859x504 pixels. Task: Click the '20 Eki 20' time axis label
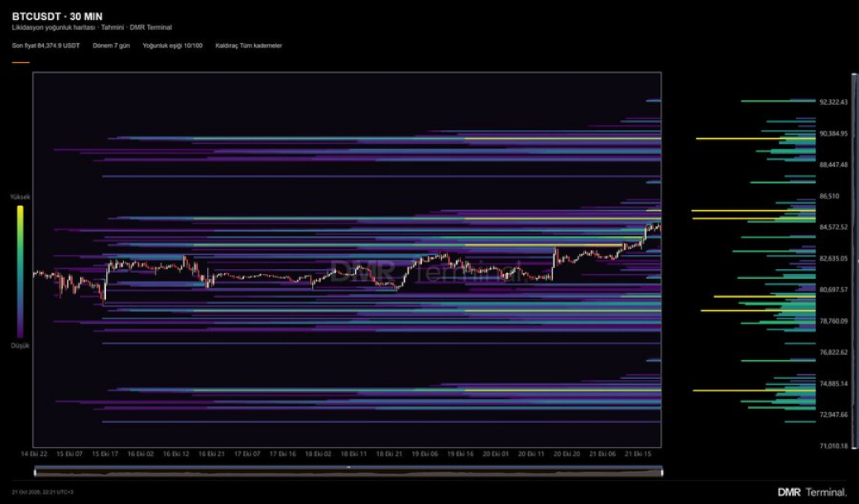point(566,454)
